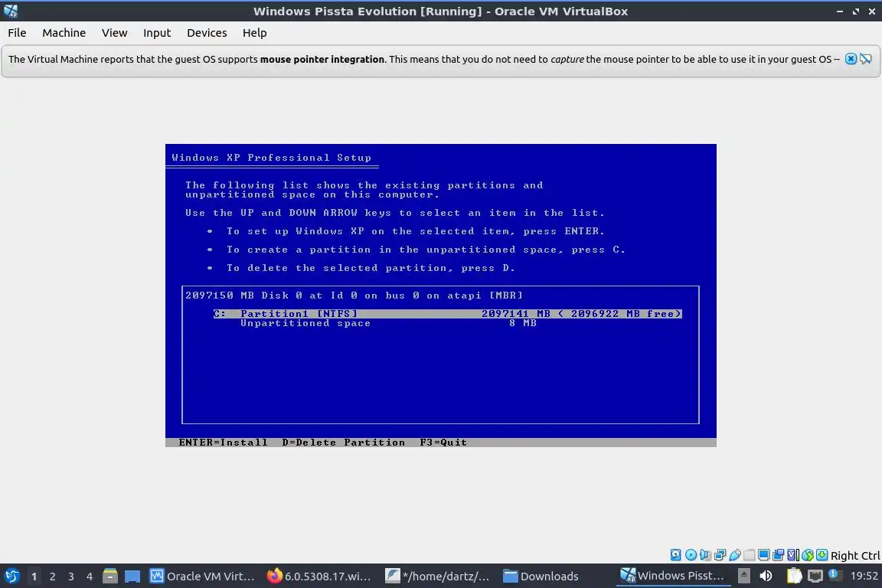
Task: Open the Lubuntu start menu bird icon
Action: point(11,576)
